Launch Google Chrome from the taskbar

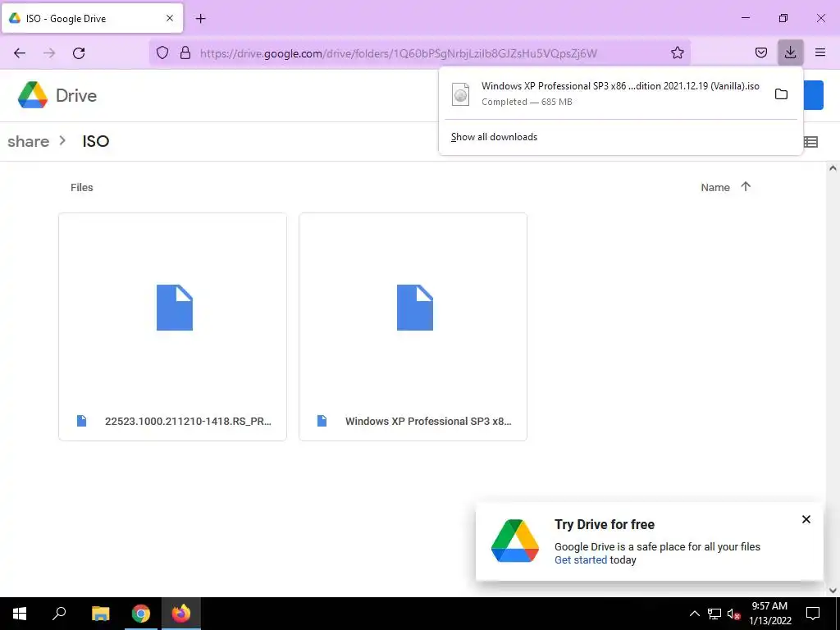pyautogui.click(x=141, y=614)
